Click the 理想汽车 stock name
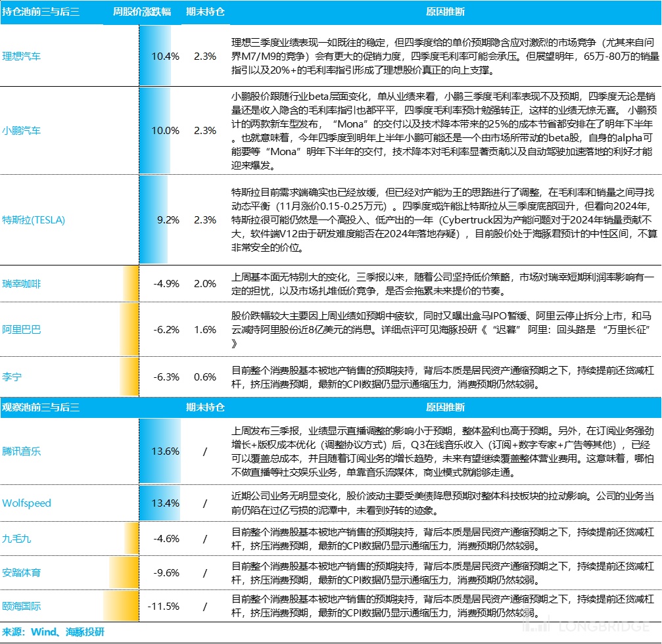 (x=22, y=56)
